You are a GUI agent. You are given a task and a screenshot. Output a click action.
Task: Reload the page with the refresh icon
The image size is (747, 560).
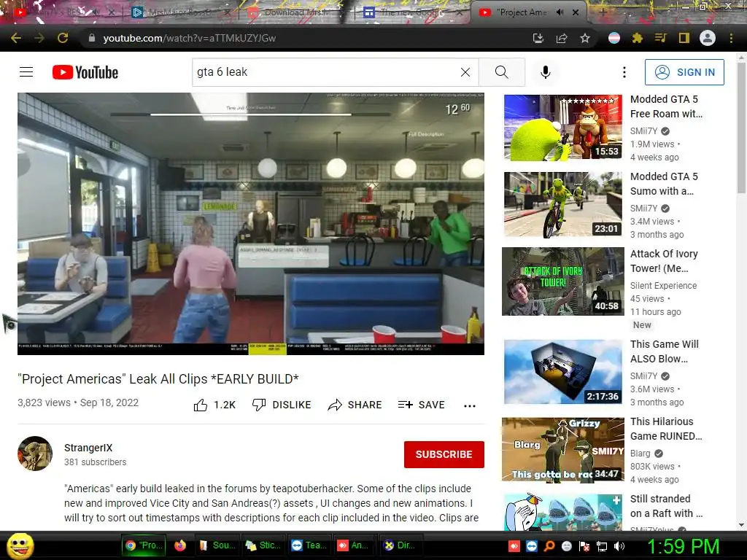tap(63, 38)
